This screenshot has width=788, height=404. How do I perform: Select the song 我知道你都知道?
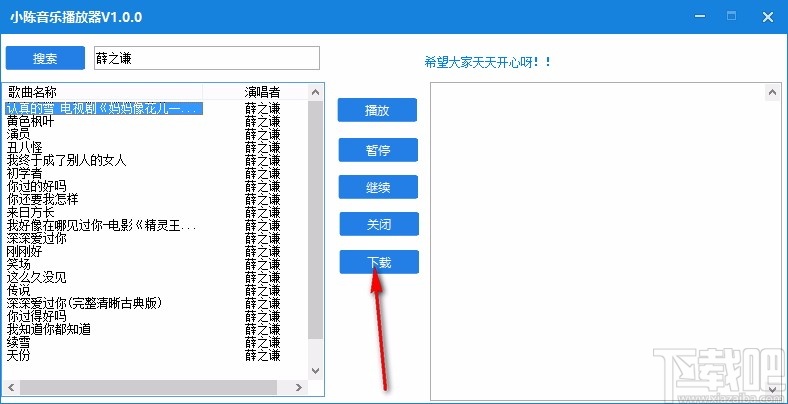pos(48,330)
